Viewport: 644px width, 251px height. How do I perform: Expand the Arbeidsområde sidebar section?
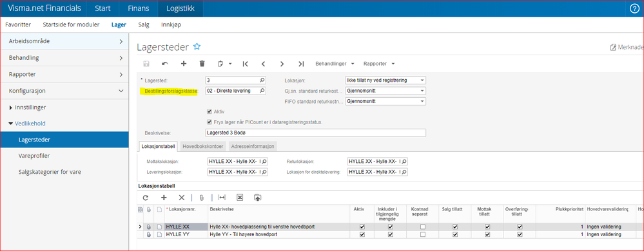(64, 41)
